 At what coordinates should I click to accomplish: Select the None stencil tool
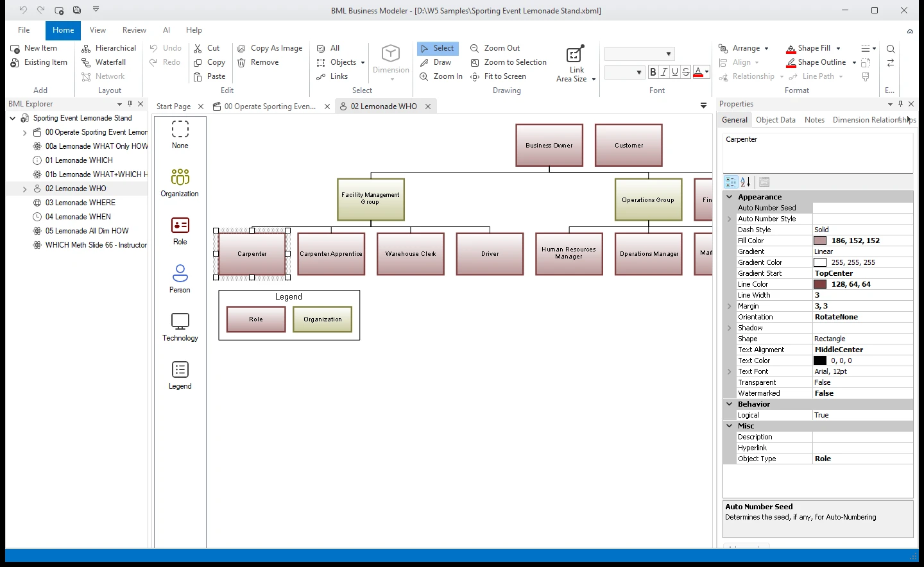click(180, 135)
